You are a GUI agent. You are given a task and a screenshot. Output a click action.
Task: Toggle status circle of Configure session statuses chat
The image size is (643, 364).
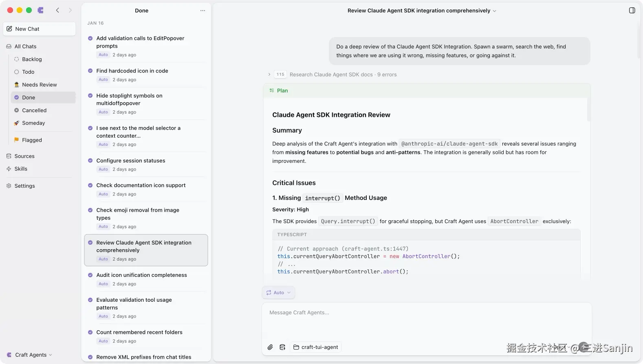pos(90,161)
